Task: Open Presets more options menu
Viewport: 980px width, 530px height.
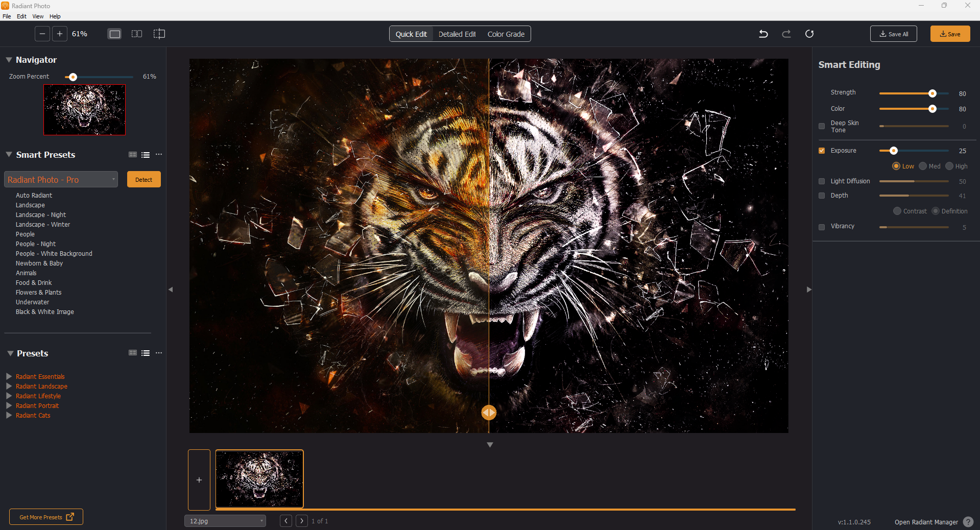Action: point(159,353)
